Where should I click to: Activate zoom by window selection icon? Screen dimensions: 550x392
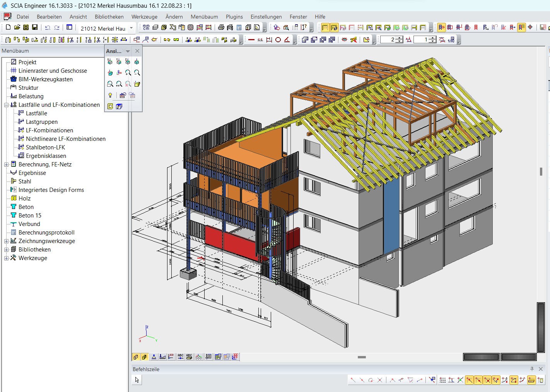pyautogui.click(x=110, y=84)
